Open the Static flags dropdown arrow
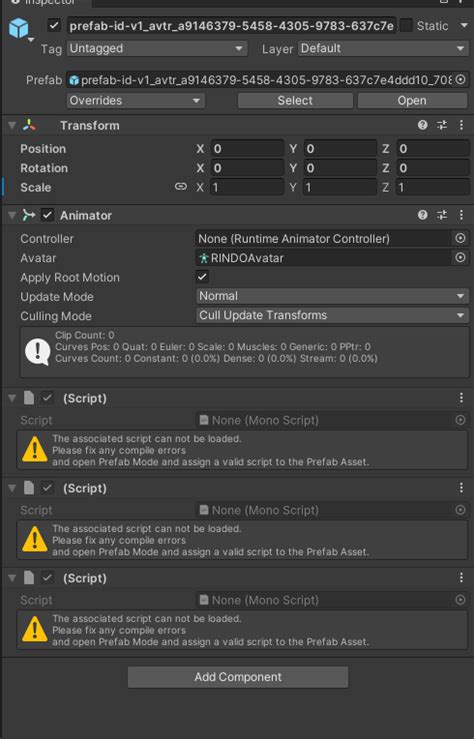This screenshot has height=739, width=474. pyautogui.click(x=464, y=25)
